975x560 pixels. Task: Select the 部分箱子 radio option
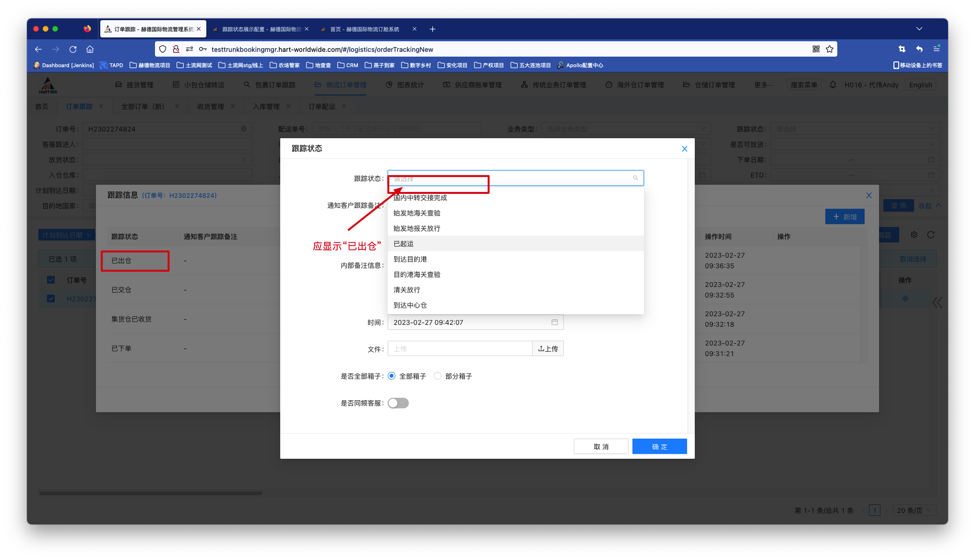[x=438, y=376]
